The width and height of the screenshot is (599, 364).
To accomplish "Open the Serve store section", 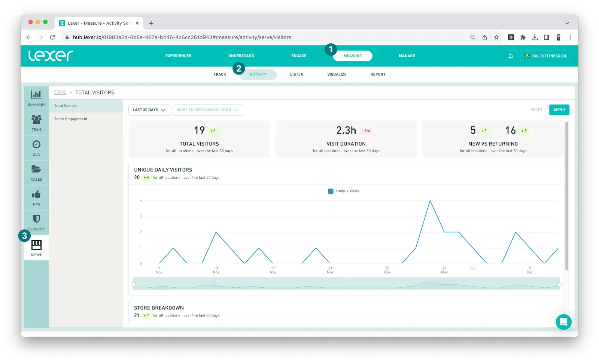I will coord(36,248).
